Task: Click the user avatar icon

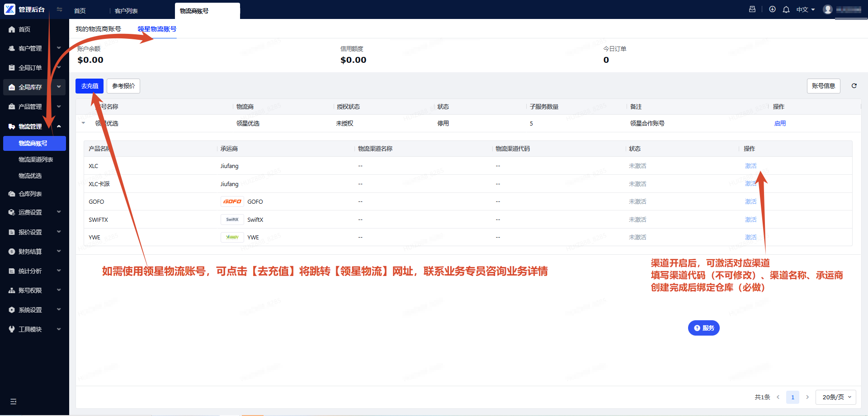Action: tap(828, 9)
